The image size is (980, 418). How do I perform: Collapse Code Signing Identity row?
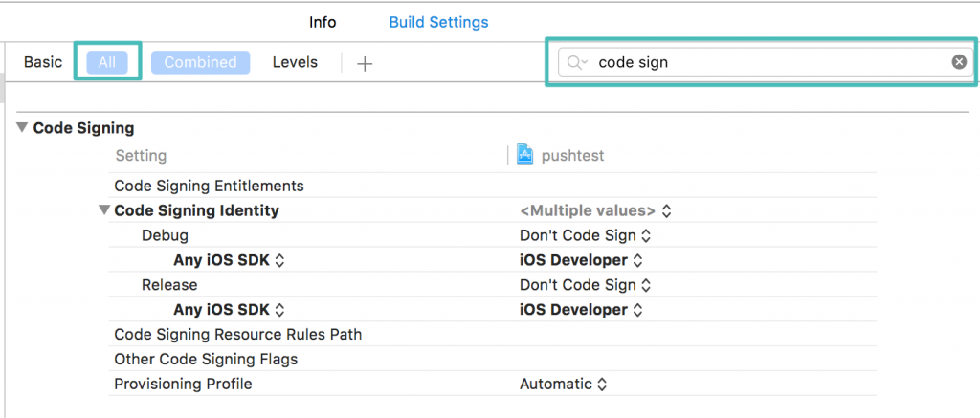coord(104,210)
